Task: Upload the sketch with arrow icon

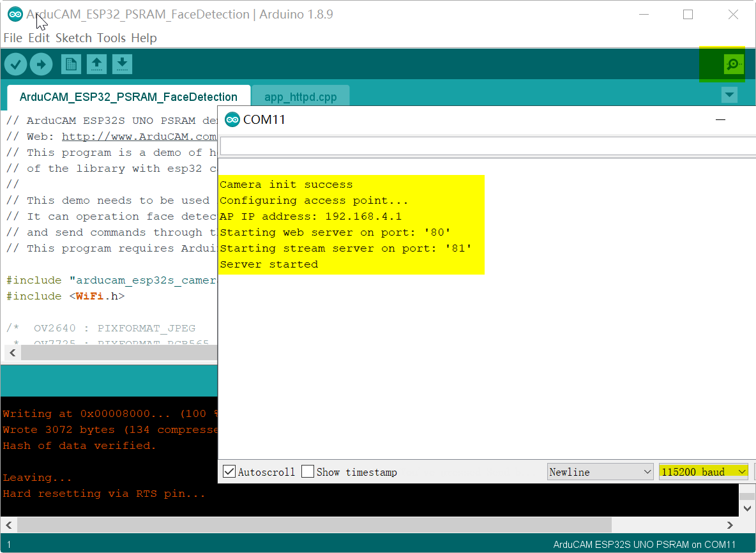Action: [41, 64]
